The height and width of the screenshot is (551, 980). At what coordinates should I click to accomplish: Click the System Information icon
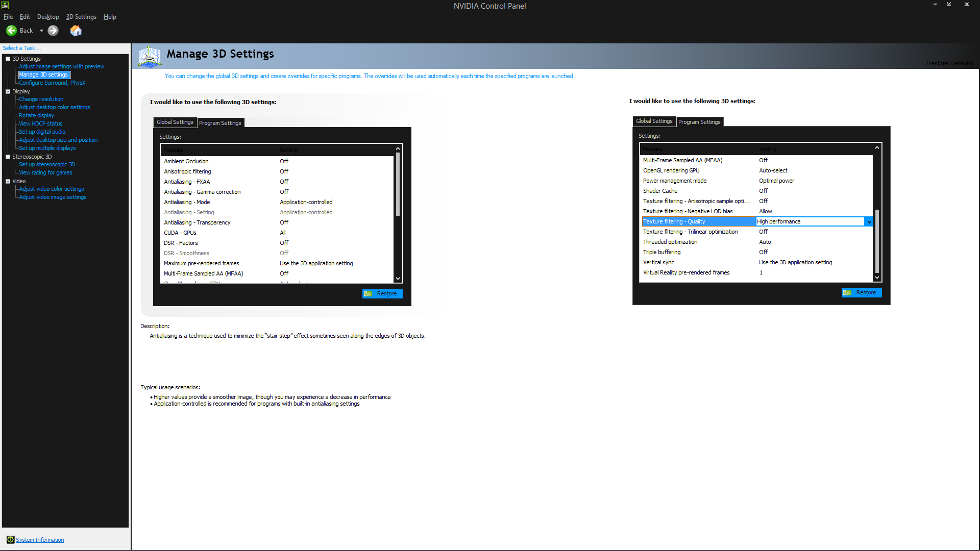10,540
